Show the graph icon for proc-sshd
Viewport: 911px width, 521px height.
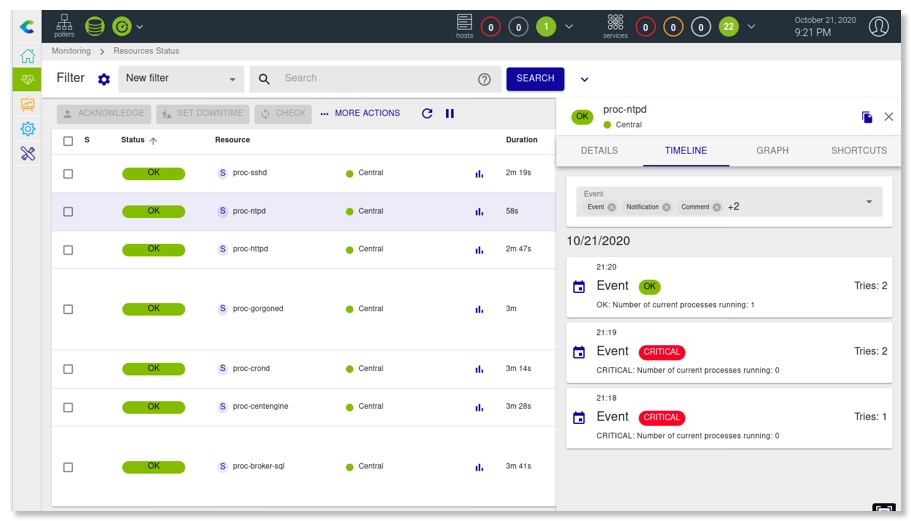pos(479,174)
